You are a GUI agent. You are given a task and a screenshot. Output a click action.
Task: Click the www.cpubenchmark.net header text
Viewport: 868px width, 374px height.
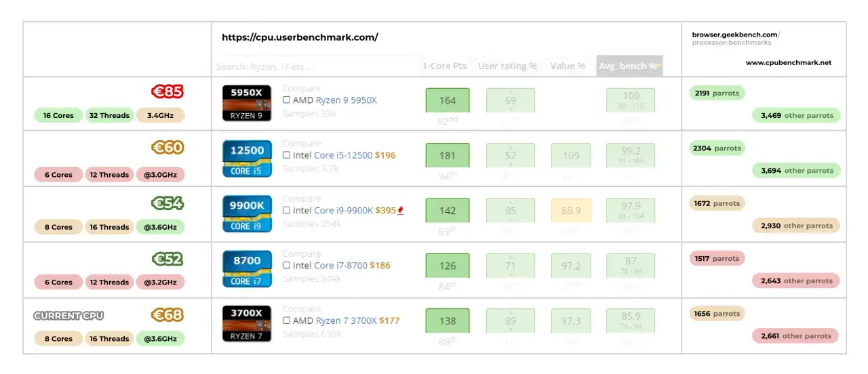click(788, 62)
